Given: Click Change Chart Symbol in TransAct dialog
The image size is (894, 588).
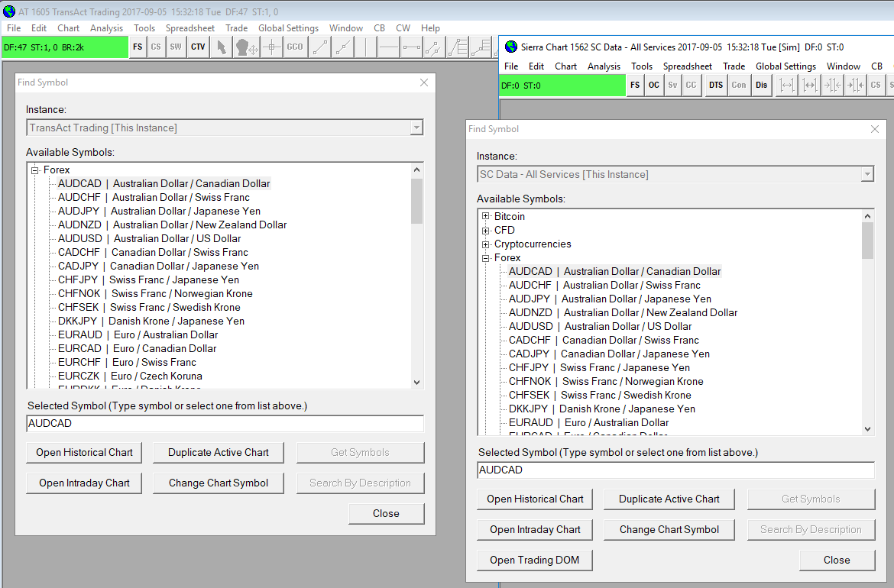Looking at the screenshot, I should (x=219, y=483).
